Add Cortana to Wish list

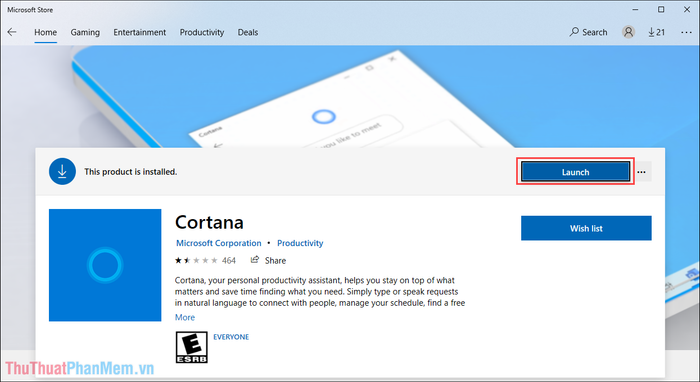tap(586, 228)
